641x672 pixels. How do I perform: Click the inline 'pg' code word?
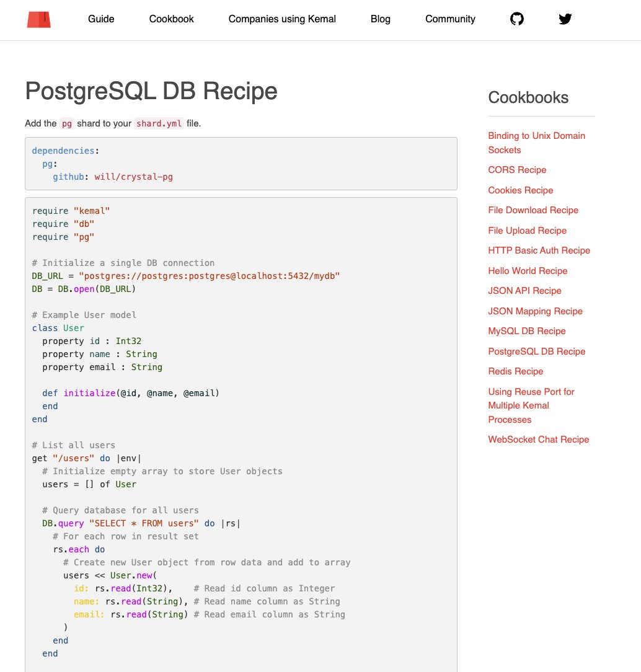(x=67, y=123)
